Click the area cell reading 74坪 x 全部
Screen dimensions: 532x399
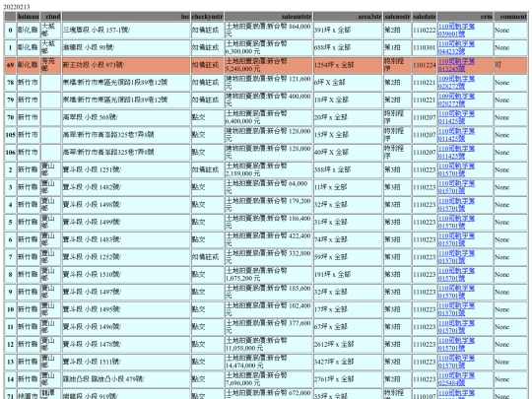(x=348, y=239)
